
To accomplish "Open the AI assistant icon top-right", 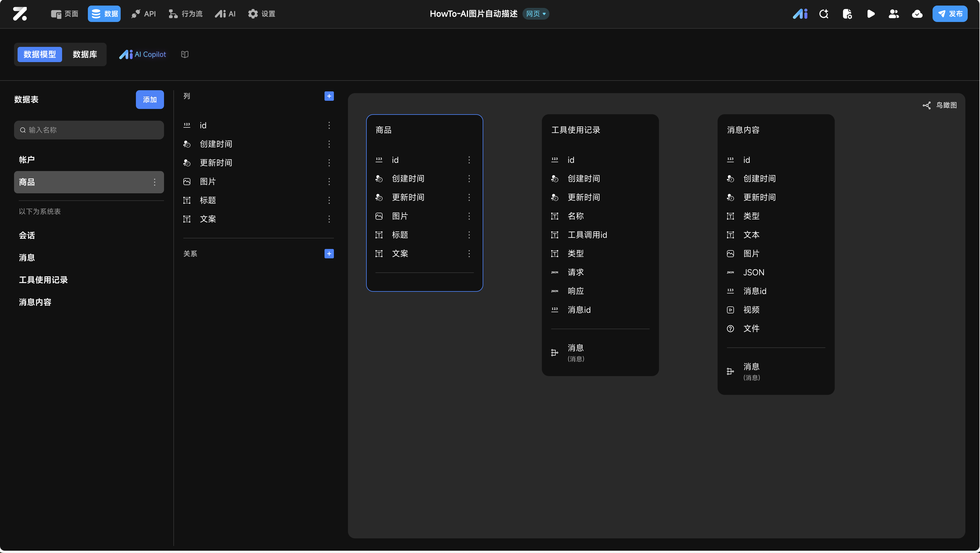I will coord(800,14).
